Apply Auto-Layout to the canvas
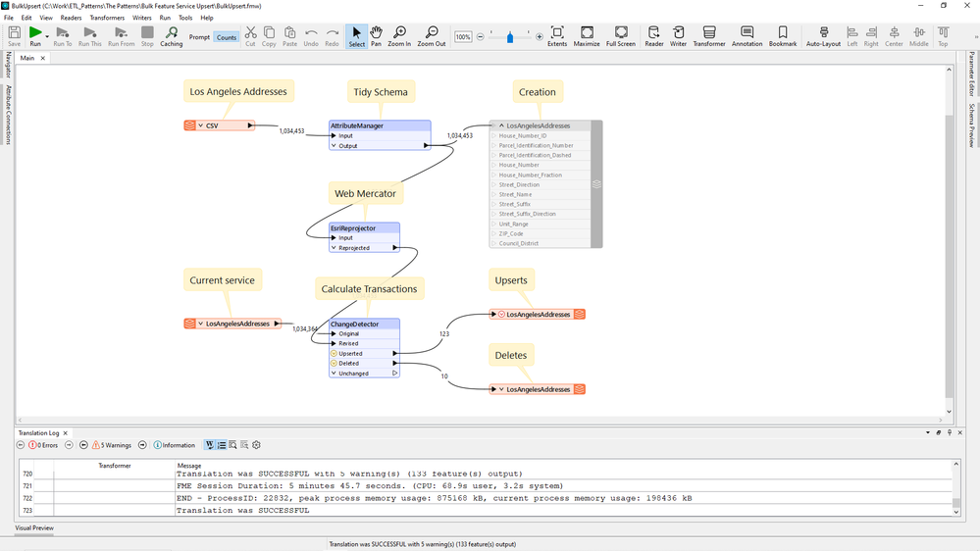980x551 pixels. pos(823,36)
